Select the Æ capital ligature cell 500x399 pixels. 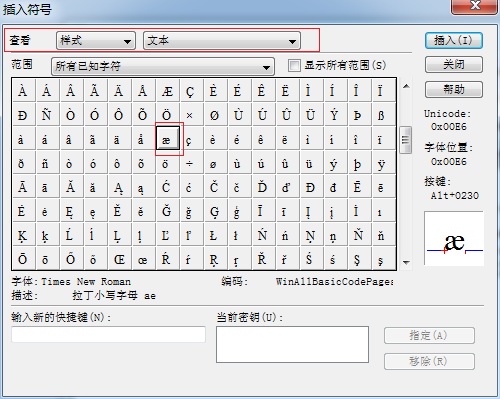click(x=168, y=91)
